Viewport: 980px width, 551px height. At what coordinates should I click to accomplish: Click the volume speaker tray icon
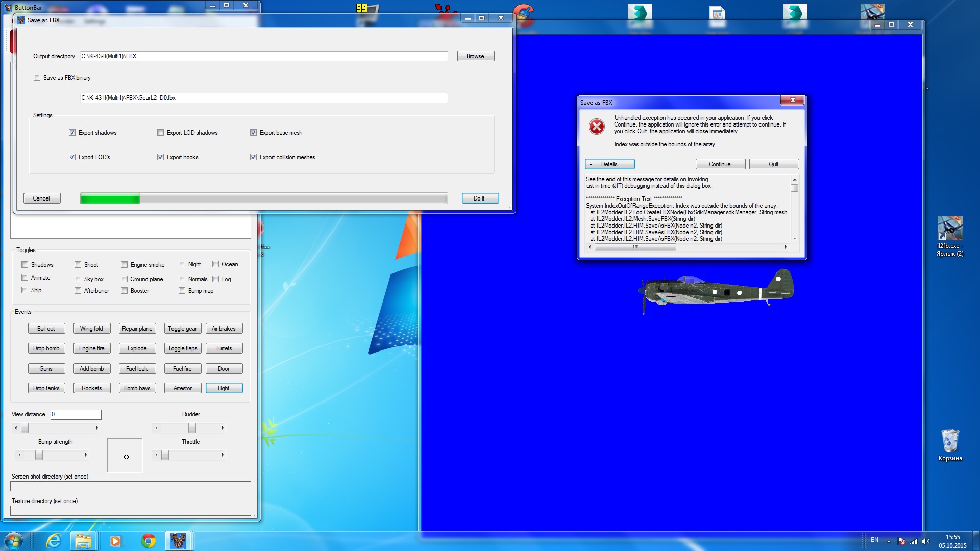(x=926, y=541)
